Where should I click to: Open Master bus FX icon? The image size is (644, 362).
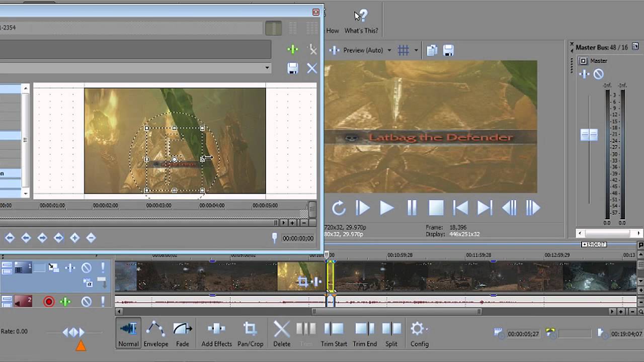(584, 74)
